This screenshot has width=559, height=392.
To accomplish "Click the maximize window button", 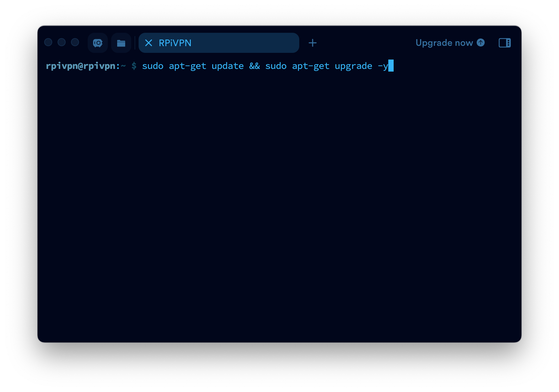I will coord(75,42).
